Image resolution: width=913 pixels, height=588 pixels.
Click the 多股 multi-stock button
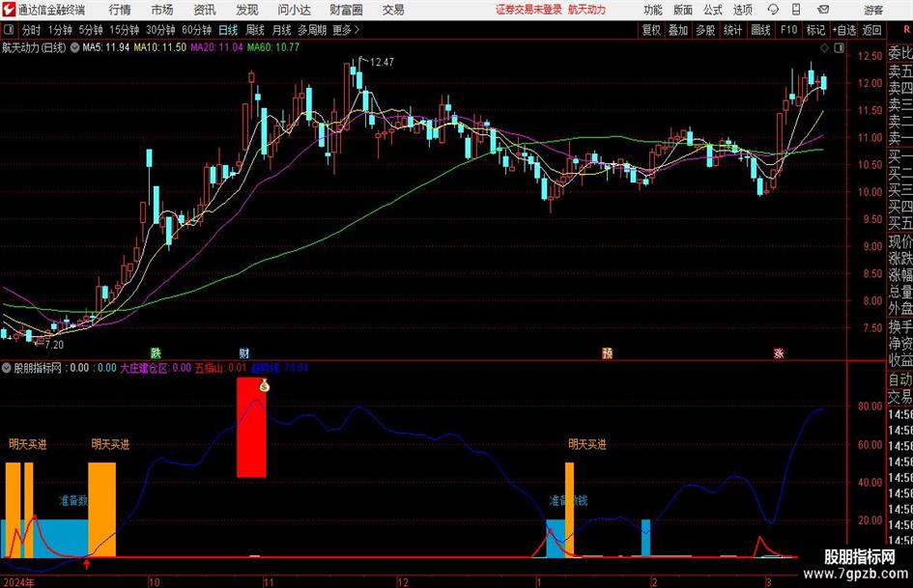(x=705, y=30)
